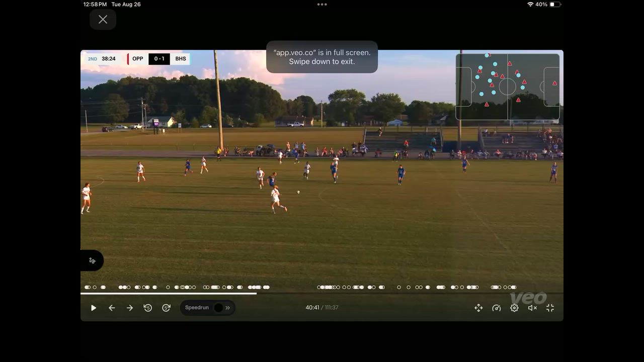The width and height of the screenshot is (644, 362).
Task: Seek on the video progress bar
Action: click(x=322, y=294)
